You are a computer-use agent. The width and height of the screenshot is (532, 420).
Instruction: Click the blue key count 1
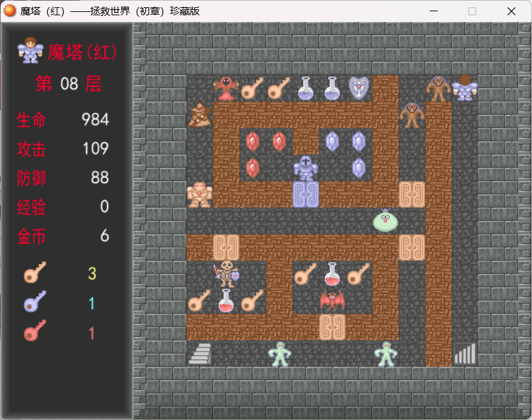pyautogui.click(x=92, y=303)
